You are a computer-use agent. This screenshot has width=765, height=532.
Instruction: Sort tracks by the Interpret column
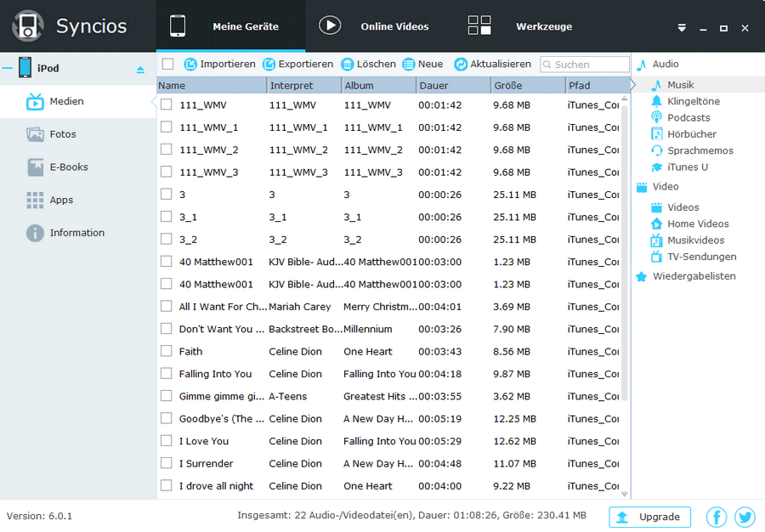tap(304, 85)
